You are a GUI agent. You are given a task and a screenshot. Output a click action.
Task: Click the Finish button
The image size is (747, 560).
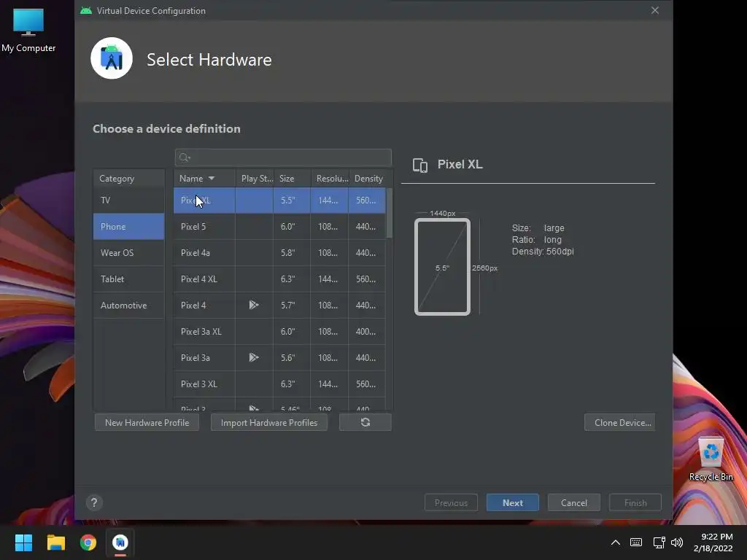635,502
